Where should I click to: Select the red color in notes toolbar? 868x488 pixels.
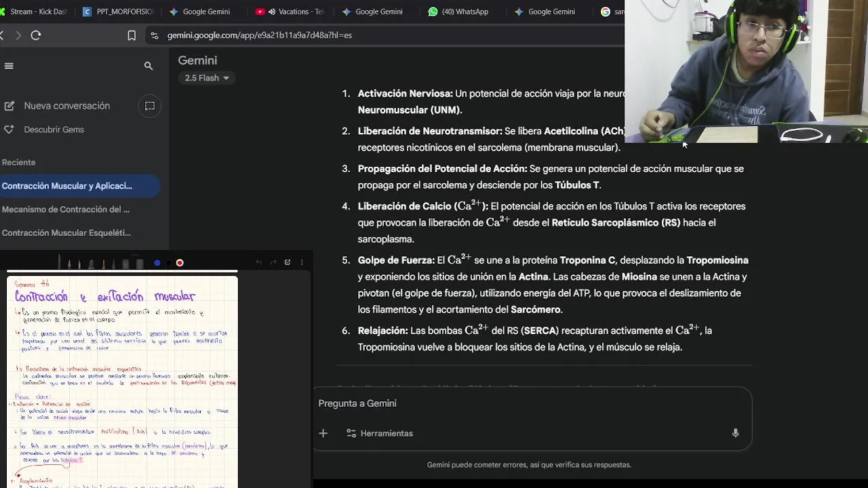tap(180, 263)
